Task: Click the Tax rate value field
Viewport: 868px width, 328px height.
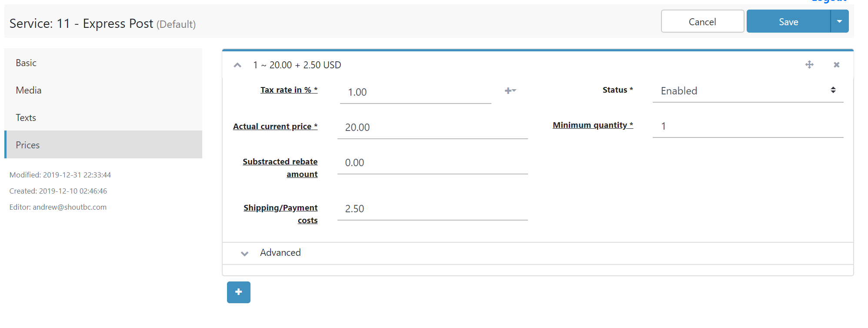Action: coord(416,92)
